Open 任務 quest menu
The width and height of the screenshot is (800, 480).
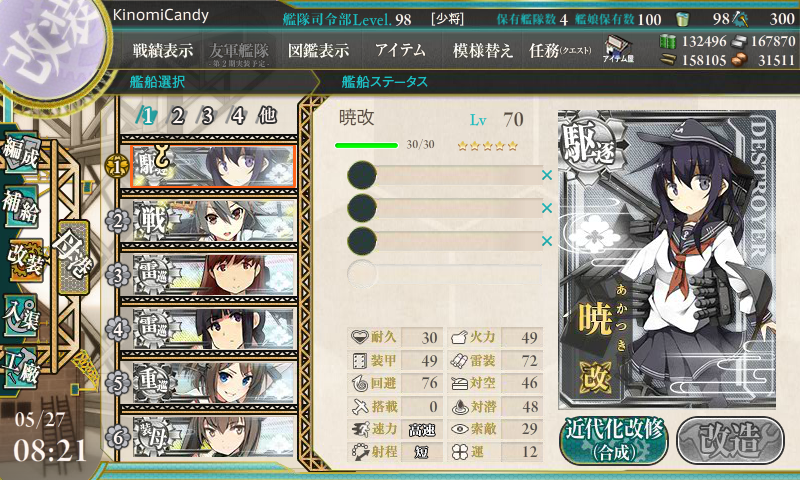560,50
